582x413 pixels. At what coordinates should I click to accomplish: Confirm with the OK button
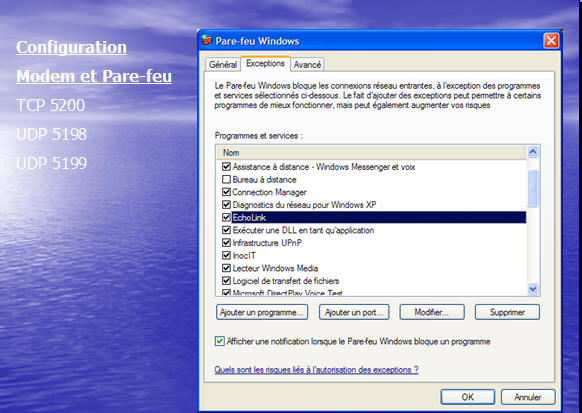point(468,397)
